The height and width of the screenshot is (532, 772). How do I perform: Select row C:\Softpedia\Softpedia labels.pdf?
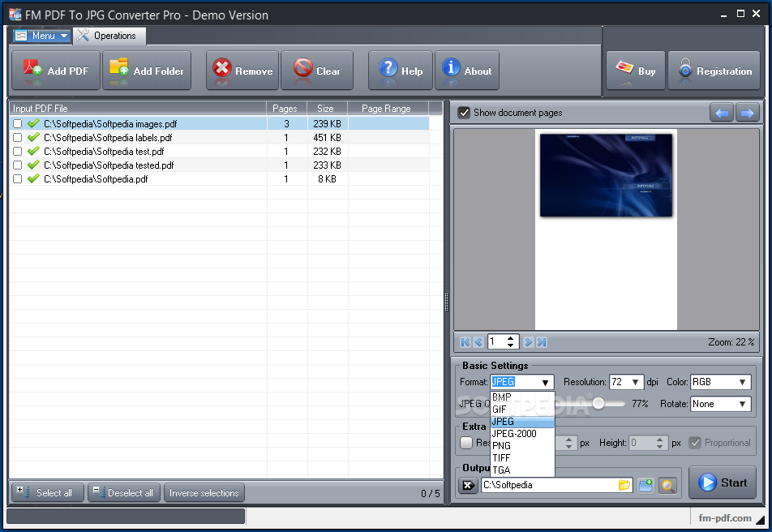click(x=219, y=137)
